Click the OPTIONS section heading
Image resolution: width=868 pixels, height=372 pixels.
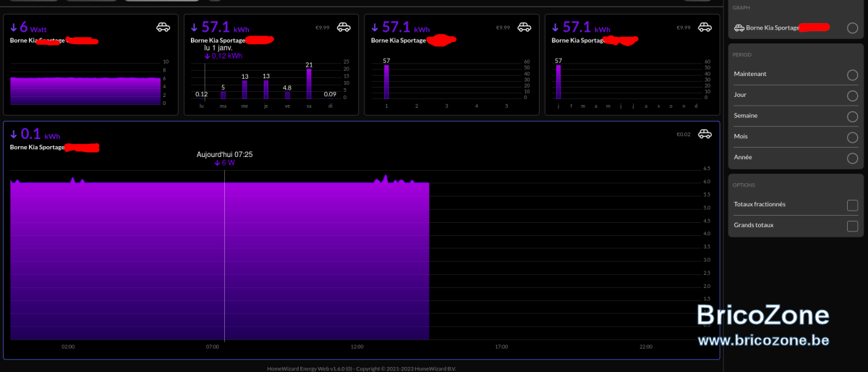pos(744,185)
